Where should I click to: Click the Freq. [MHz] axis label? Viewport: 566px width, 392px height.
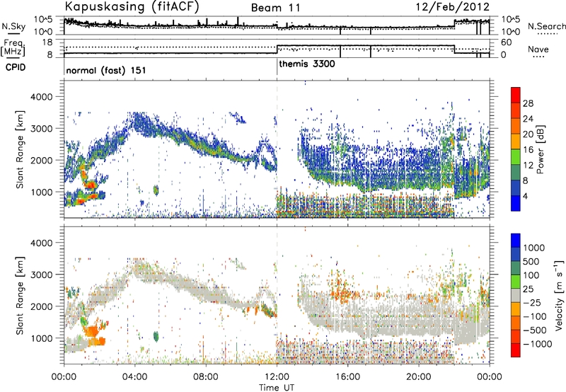(x=13, y=48)
